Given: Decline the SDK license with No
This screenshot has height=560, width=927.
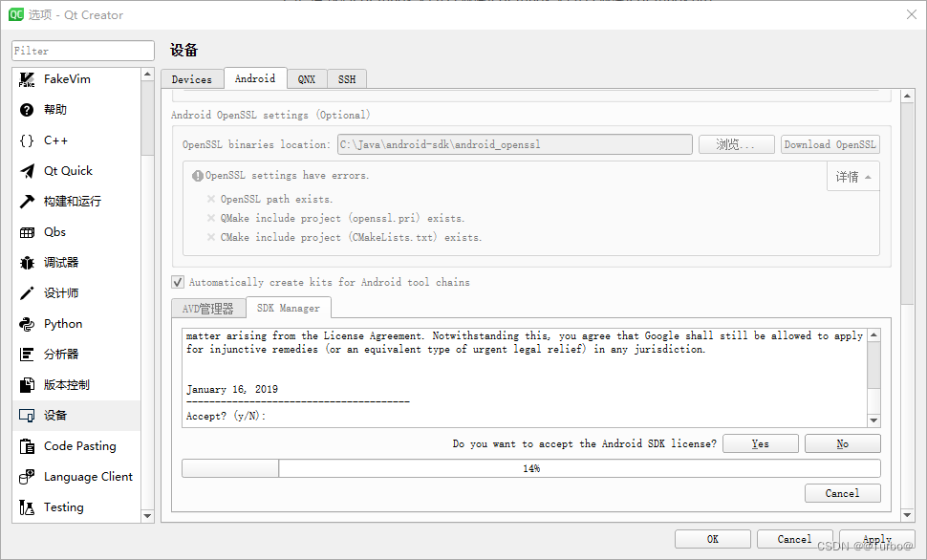Looking at the screenshot, I should pos(843,443).
